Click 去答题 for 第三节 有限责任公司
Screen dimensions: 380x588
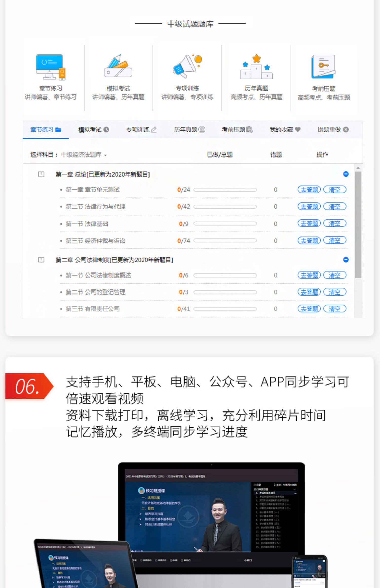pos(309,309)
